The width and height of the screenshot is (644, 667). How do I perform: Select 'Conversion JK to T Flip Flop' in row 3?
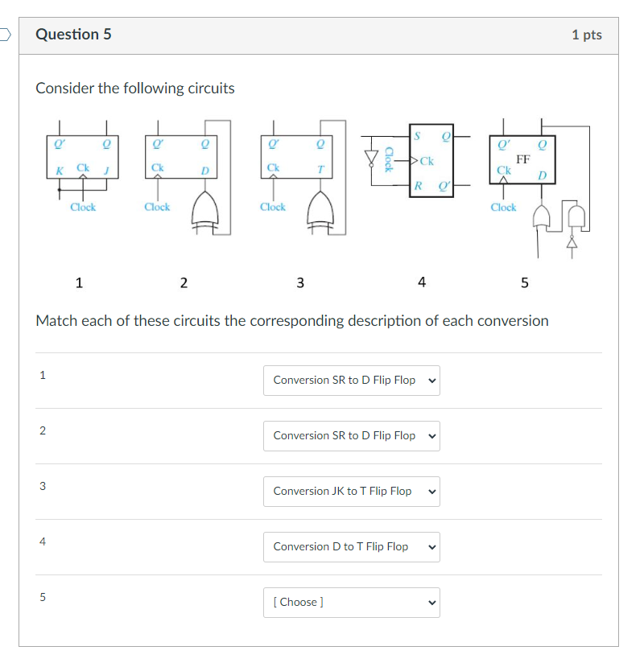[351, 491]
